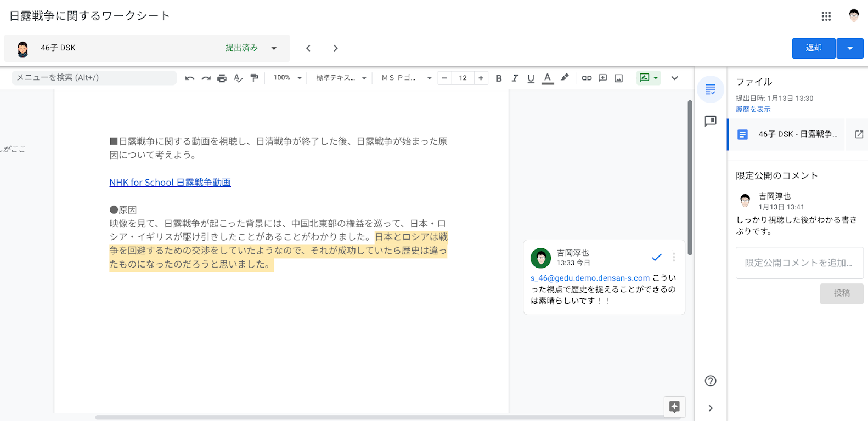Decrease font size with minus button

click(x=444, y=78)
